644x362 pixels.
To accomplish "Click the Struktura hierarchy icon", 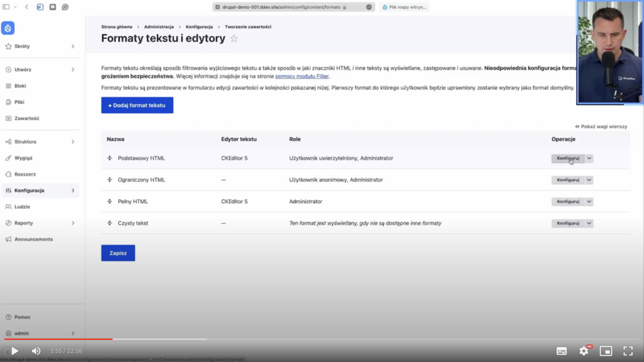I will coord(8,141).
